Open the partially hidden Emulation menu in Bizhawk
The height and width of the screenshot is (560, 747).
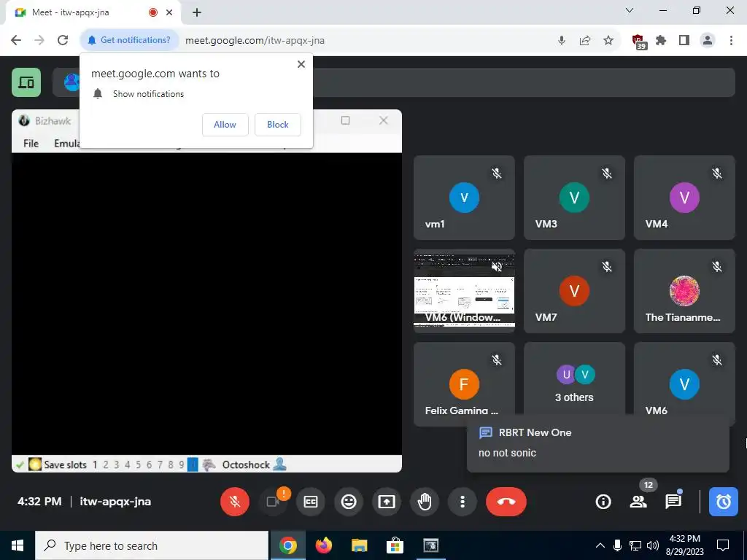66,144
